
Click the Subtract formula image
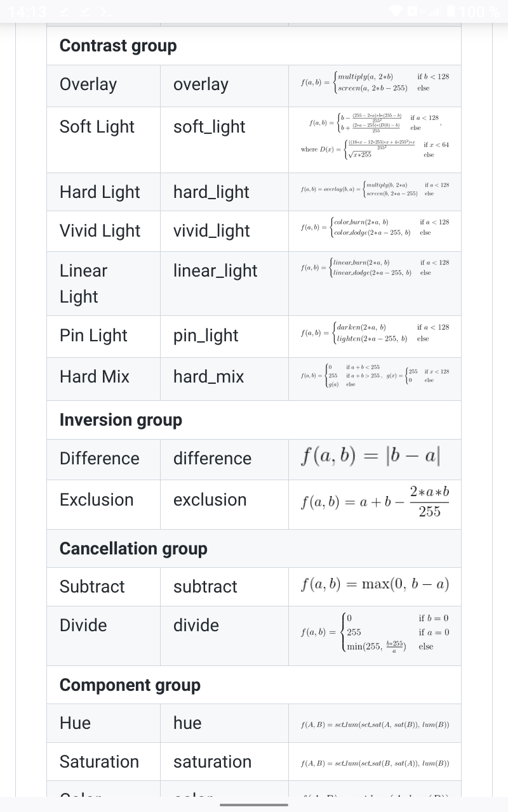click(375, 584)
